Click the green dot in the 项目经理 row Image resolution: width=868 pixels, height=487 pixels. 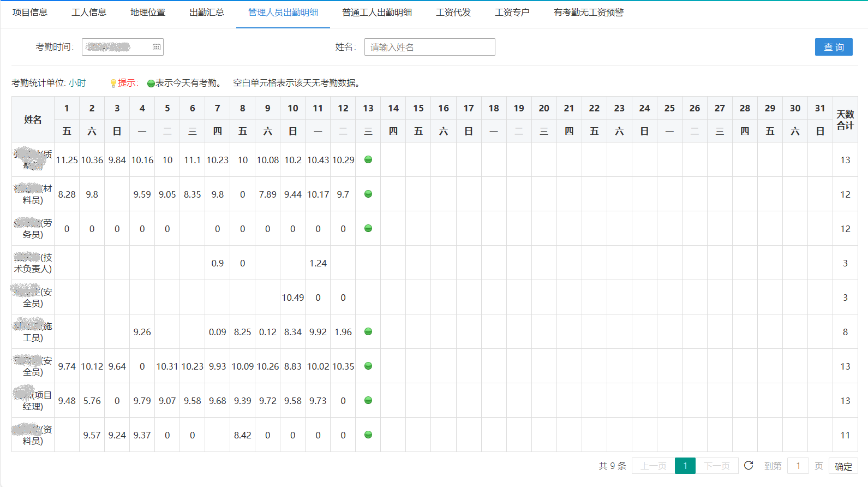click(x=368, y=400)
